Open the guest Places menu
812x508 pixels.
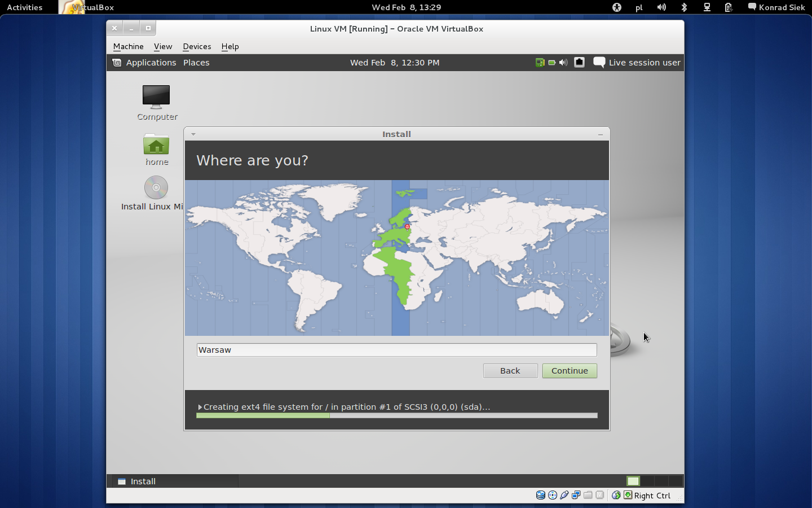[196, 63]
